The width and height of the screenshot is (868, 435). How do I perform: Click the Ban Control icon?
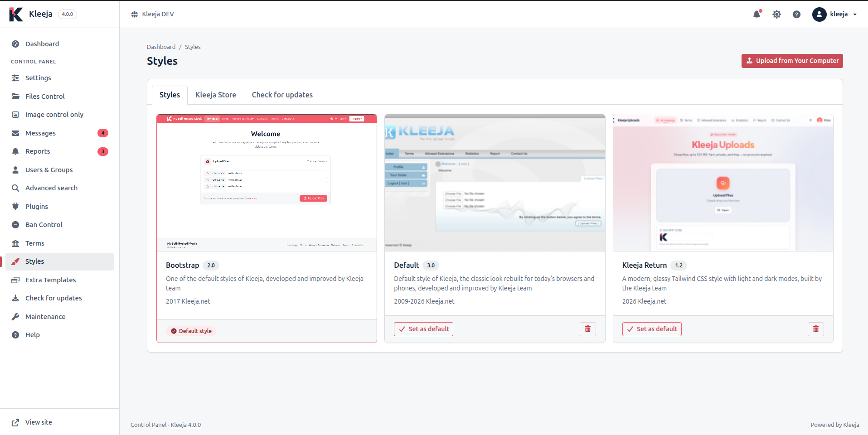tap(15, 225)
